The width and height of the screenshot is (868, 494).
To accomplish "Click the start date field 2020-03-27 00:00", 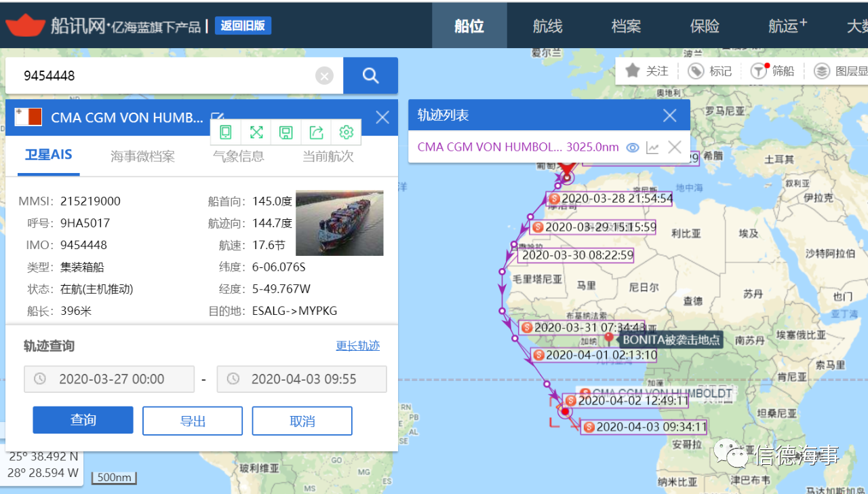I will coord(109,379).
